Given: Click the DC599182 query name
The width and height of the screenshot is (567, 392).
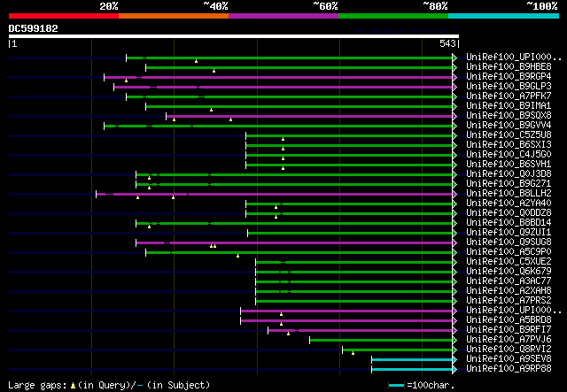Looking at the screenshot, I should [34, 28].
